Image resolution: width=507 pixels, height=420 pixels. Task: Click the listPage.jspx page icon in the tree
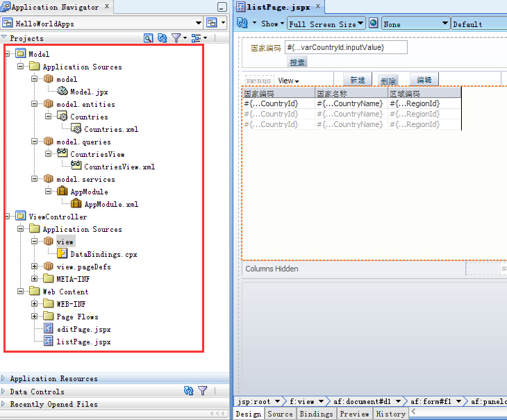pyautogui.click(x=49, y=341)
